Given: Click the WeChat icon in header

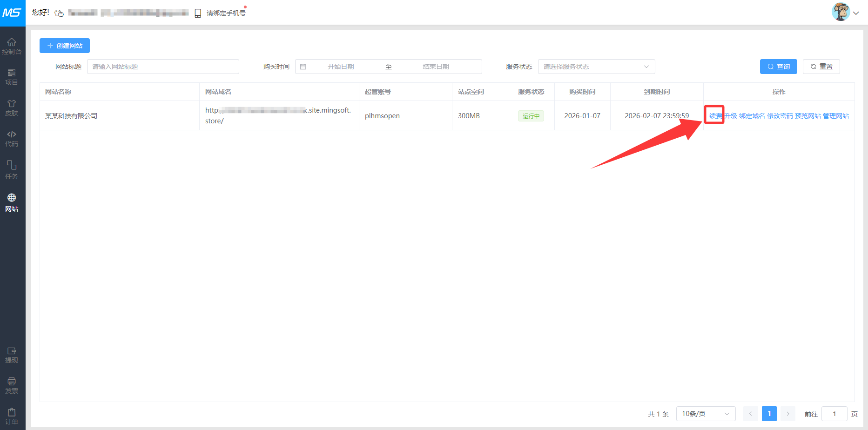Looking at the screenshot, I should click(x=59, y=13).
